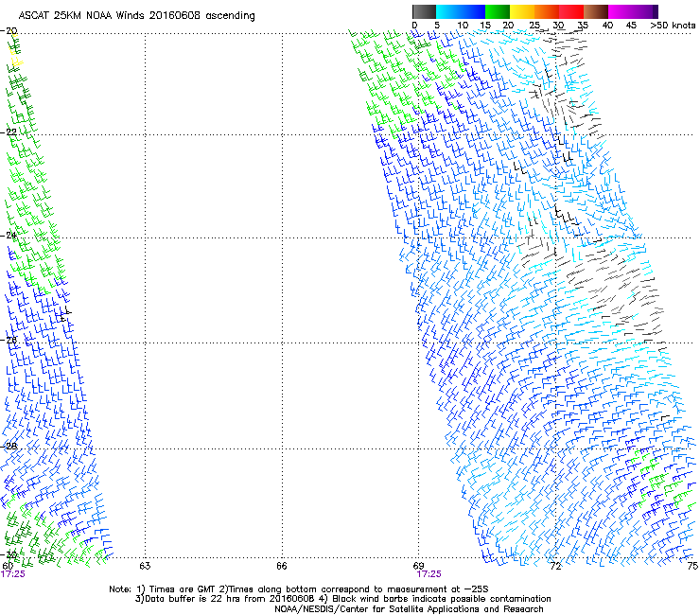Select the orange 25–30 knots legend segment
Screen dimensions: 700x615
pyautogui.click(x=547, y=11)
